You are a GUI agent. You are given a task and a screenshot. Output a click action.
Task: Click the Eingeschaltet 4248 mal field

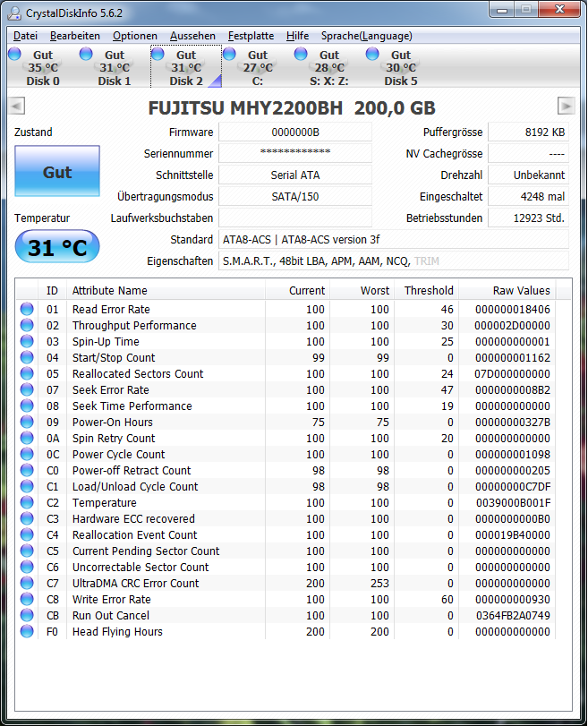click(529, 196)
